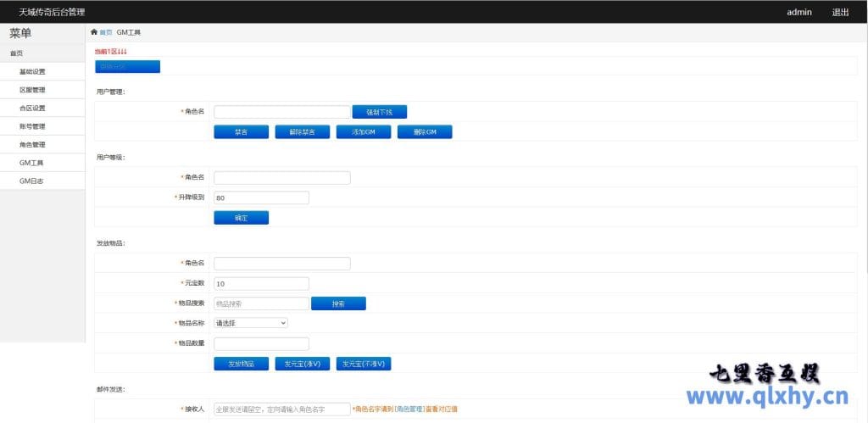Confirm level change with 确定 button
Viewport: 868px width, 423px height.
click(241, 218)
